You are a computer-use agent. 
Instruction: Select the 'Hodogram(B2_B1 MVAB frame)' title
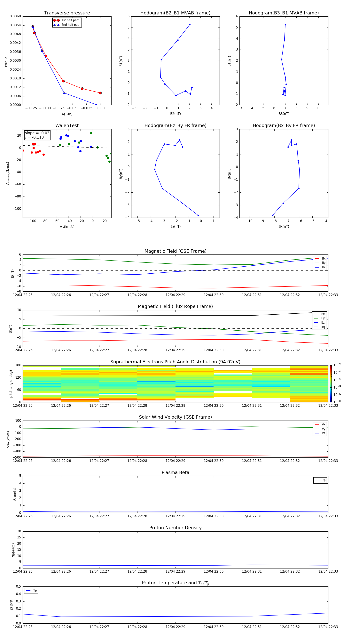tap(175, 13)
